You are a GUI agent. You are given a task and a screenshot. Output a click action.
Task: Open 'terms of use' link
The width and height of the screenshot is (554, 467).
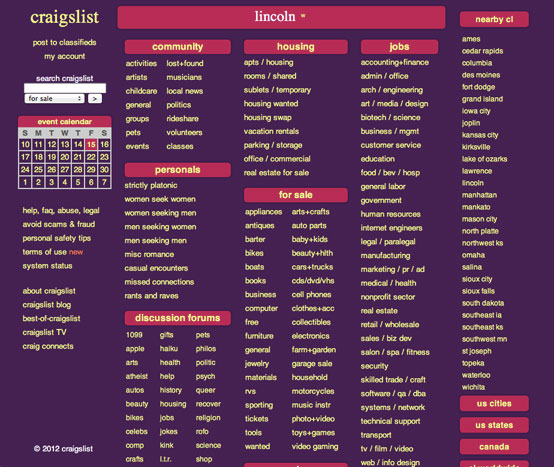(x=45, y=252)
